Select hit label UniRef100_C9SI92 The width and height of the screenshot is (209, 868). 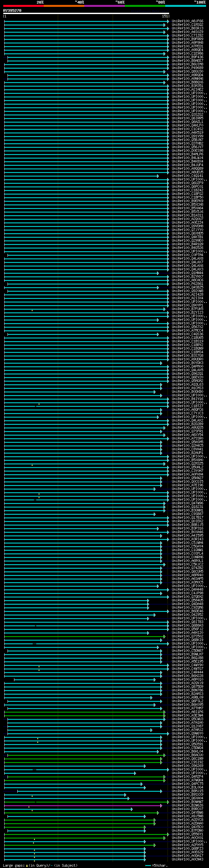187,762
